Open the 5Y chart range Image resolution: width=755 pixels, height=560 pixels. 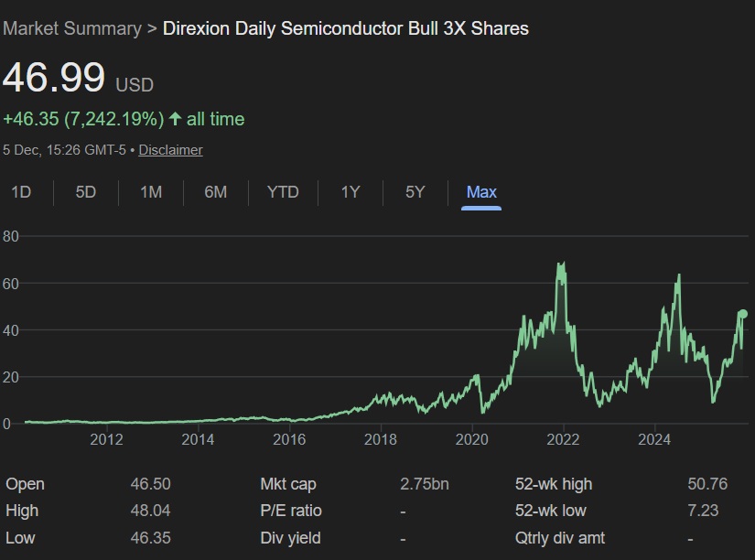[x=415, y=192]
